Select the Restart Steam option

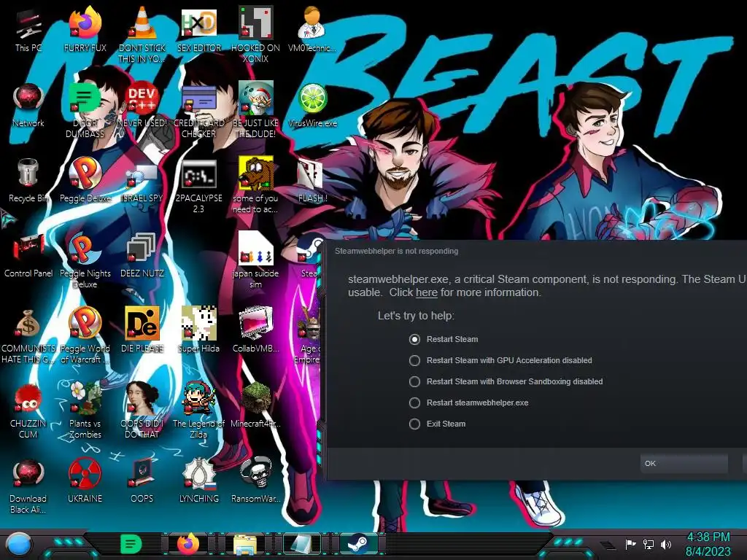coord(444,339)
